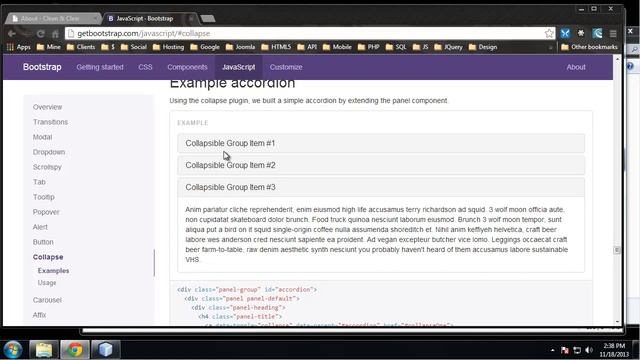640x360 pixels.
Task: Open the Social bookmarks folder
Action: click(133, 47)
